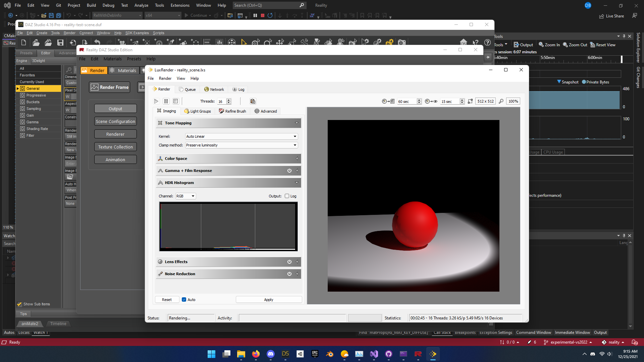Viewport: 644px width, 362px height.
Task: Enable the Log output checkbox
Action: click(x=287, y=196)
